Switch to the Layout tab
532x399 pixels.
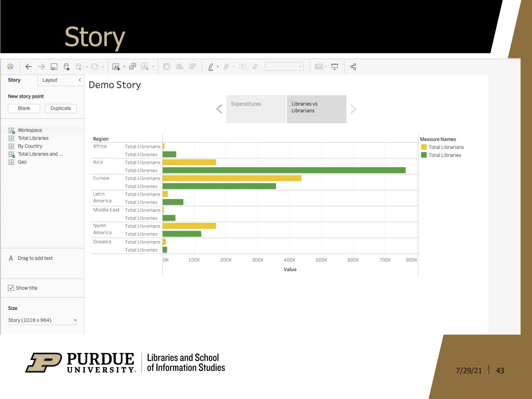tap(50, 80)
